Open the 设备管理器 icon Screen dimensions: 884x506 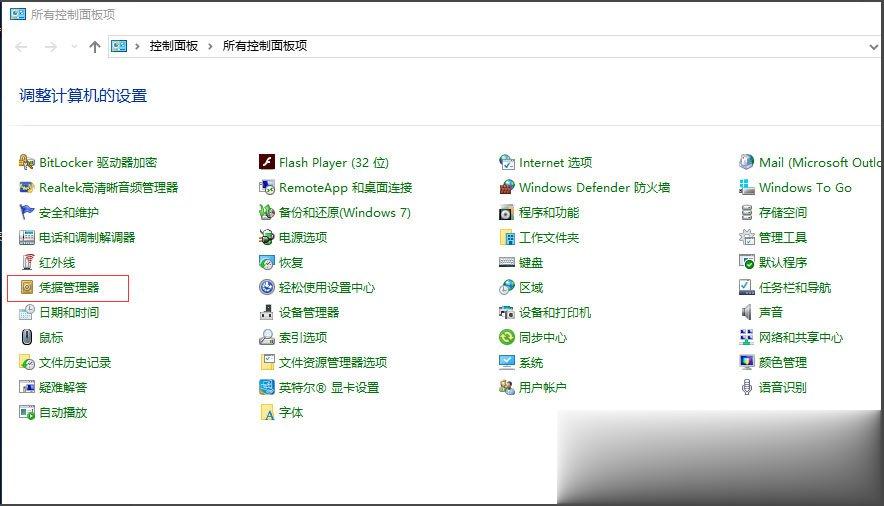tap(267, 312)
